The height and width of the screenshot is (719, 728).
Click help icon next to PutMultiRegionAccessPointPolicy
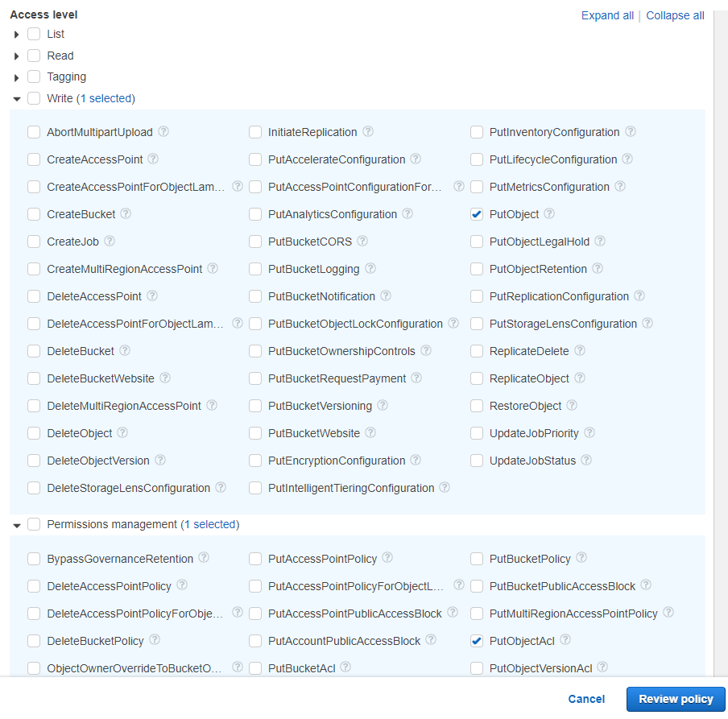[668, 613]
